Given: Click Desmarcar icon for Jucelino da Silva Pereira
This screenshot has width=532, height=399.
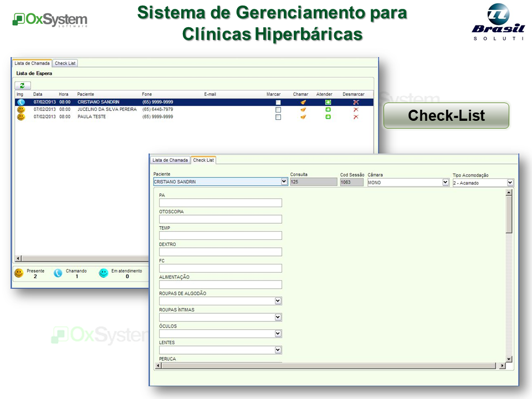Looking at the screenshot, I should (356, 110).
